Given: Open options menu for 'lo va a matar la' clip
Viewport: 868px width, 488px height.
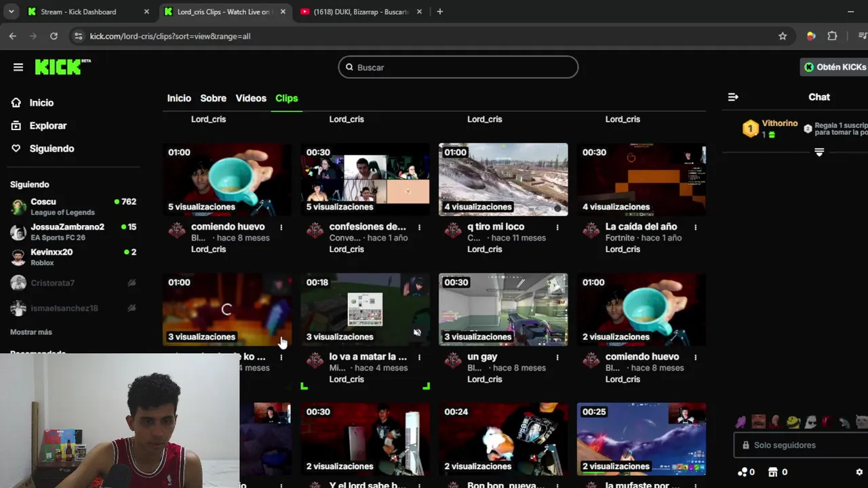Looking at the screenshot, I should click(419, 357).
